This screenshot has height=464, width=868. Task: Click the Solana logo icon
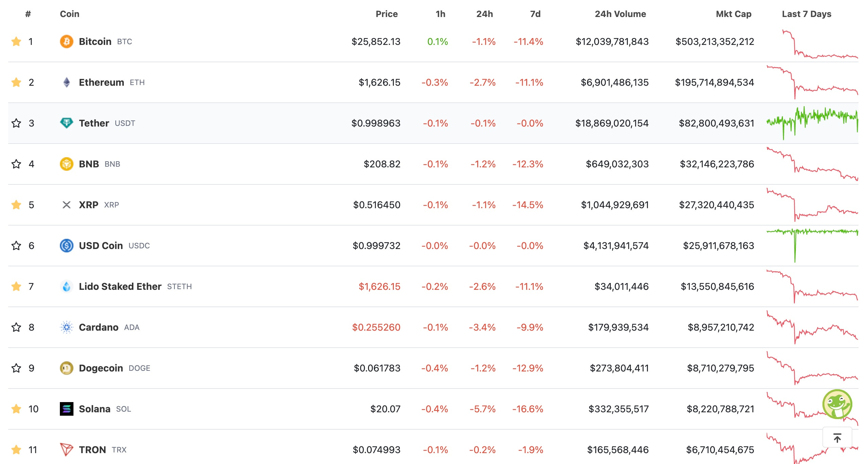coord(67,409)
